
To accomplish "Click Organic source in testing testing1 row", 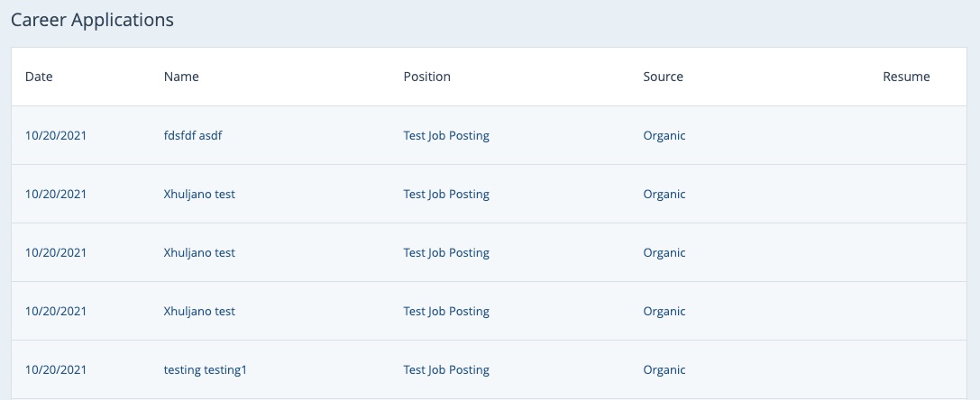I will [x=664, y=370].
